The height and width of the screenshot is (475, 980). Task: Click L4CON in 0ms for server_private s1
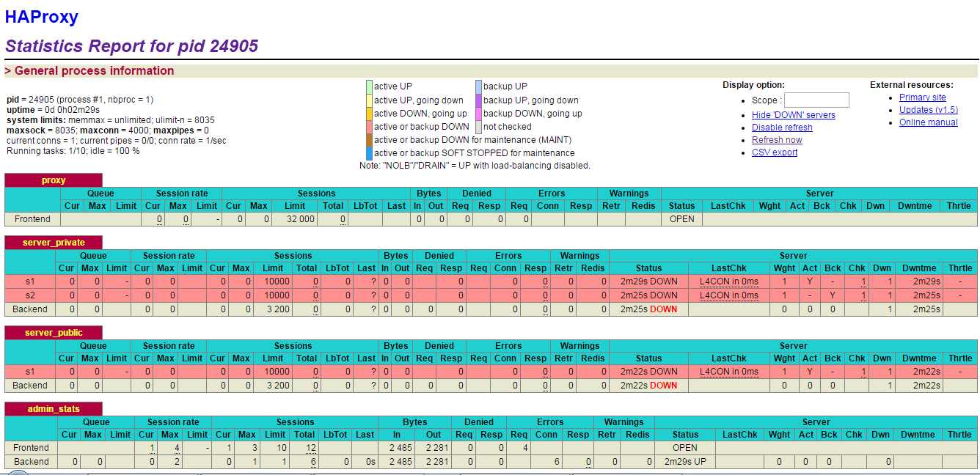pyautogui.click(x=729, y=281)
